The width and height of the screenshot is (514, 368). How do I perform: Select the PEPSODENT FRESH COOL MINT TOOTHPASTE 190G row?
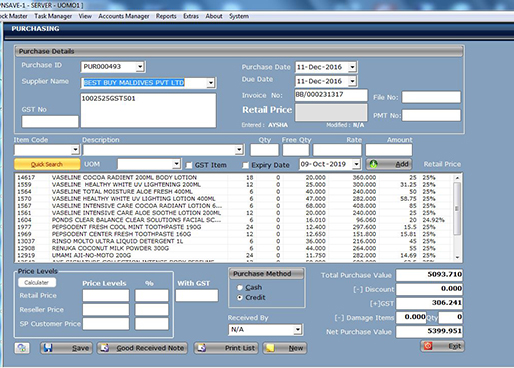234,227
